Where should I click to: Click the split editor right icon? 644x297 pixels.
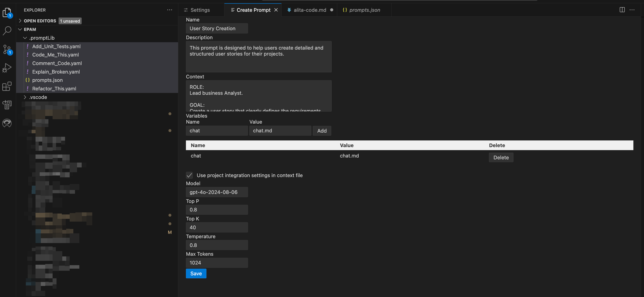point(622,10)
